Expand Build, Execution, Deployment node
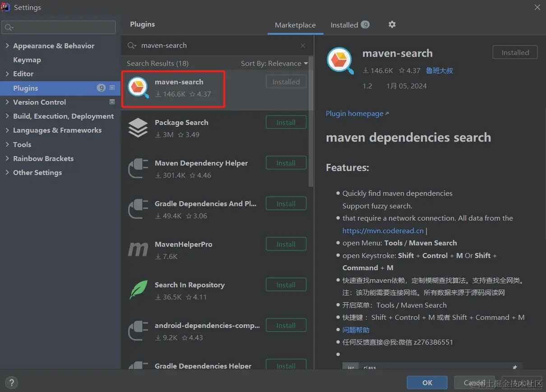Screen dimensions: 546x392 click(x=7, y=116)
